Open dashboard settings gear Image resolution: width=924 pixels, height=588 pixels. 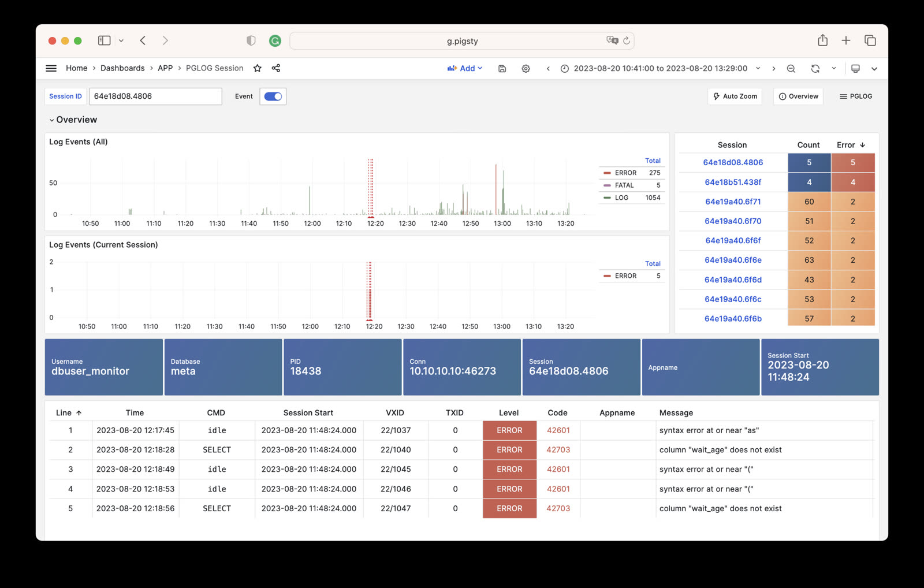[526, 69]
